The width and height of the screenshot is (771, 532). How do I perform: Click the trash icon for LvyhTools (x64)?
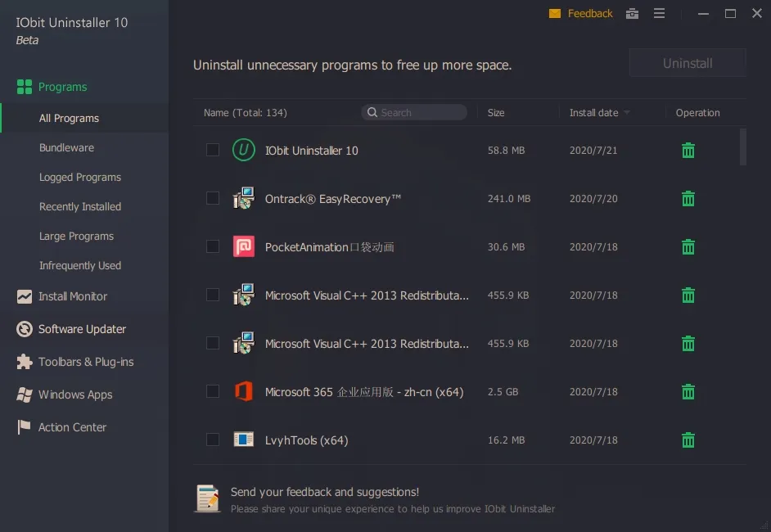click(688, 440)
